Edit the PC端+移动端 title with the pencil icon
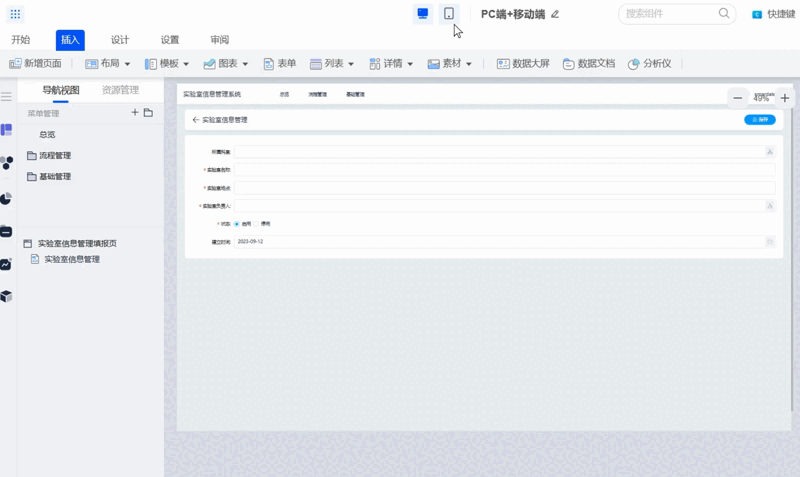 [555, 14]
